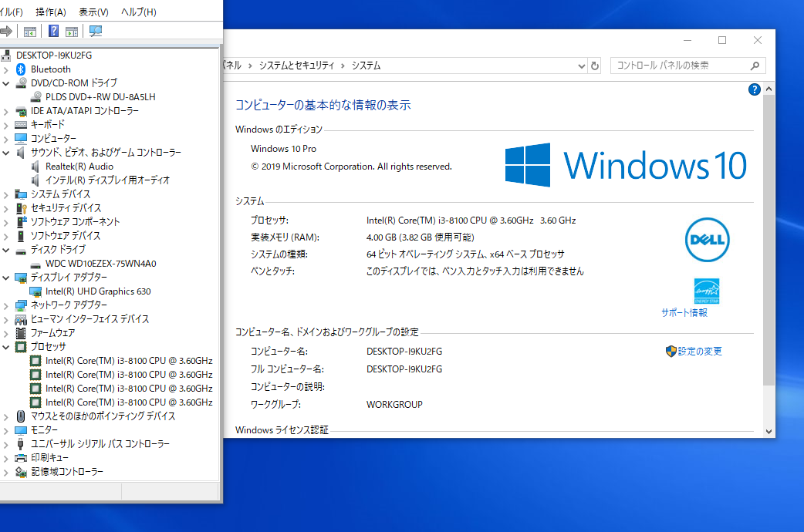Image resolution: width=804 pixels, height=532 pixels.
Task: Click システムとセキュリティ in the breadcrumb
Action: click(x=296, y=66)
